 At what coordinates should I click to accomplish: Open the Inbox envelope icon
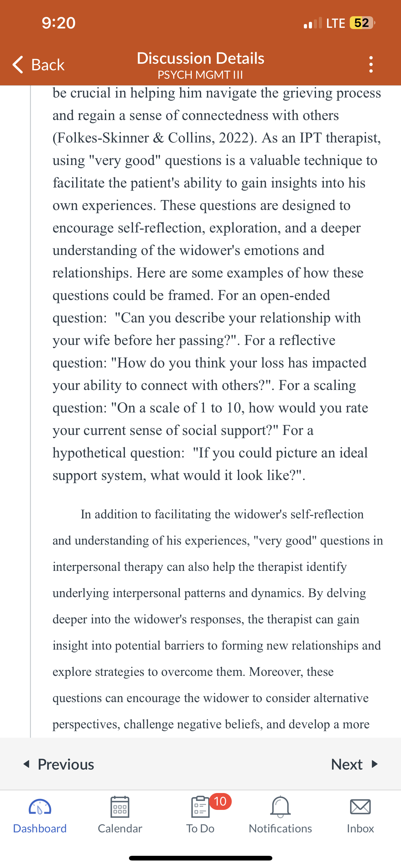tap(360, 807)
